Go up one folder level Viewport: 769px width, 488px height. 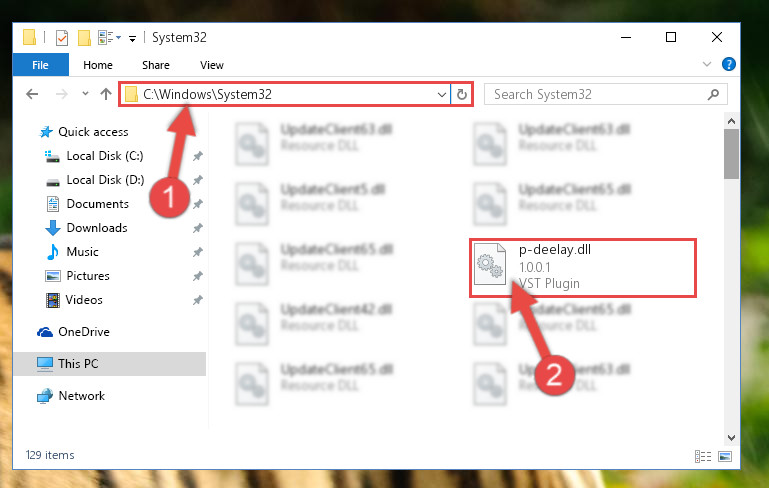click(105, 94)
